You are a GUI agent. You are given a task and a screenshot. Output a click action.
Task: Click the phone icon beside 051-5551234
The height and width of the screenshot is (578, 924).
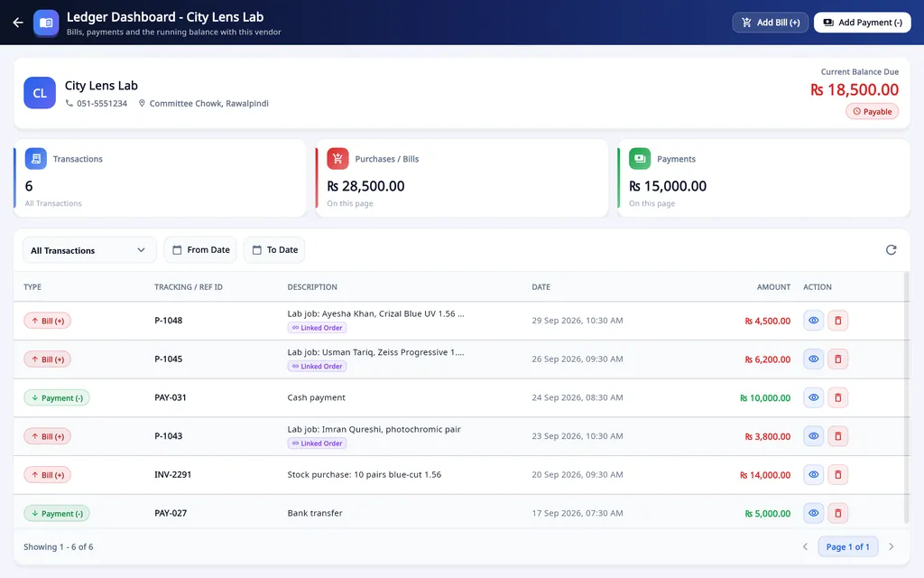[x=69, y=103]
